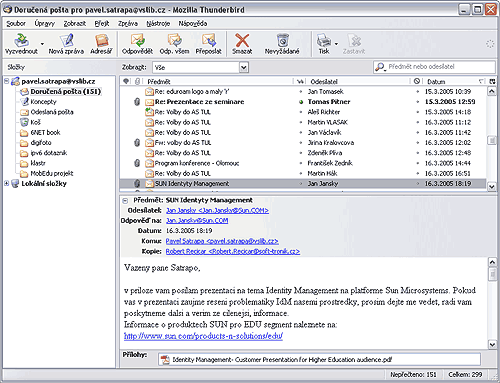
Task: Expand the Lokální složky tree node
Action: [6, 183]
